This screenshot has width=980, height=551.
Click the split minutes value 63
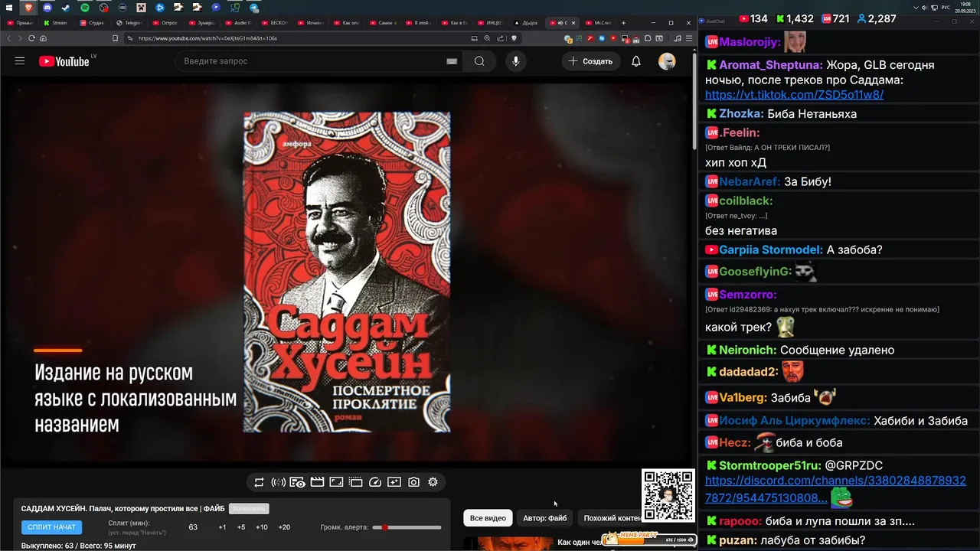click(193, 527)
